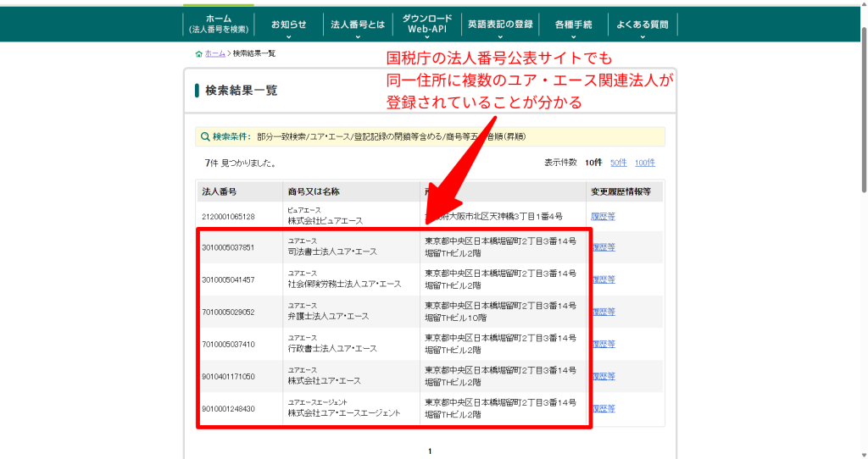The image size is (868, 459).
Task: Select corporate number 3010005041457
Action: pos(228,279)
